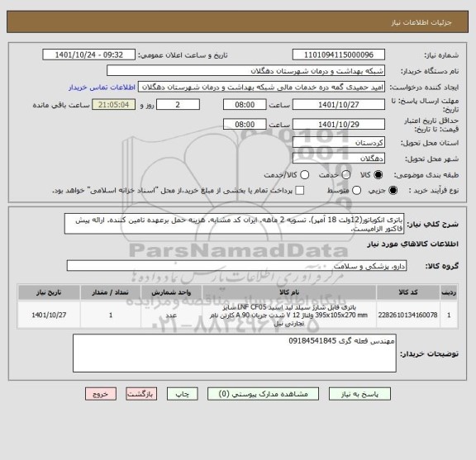Click the کردستان province field

click(339, 143)
